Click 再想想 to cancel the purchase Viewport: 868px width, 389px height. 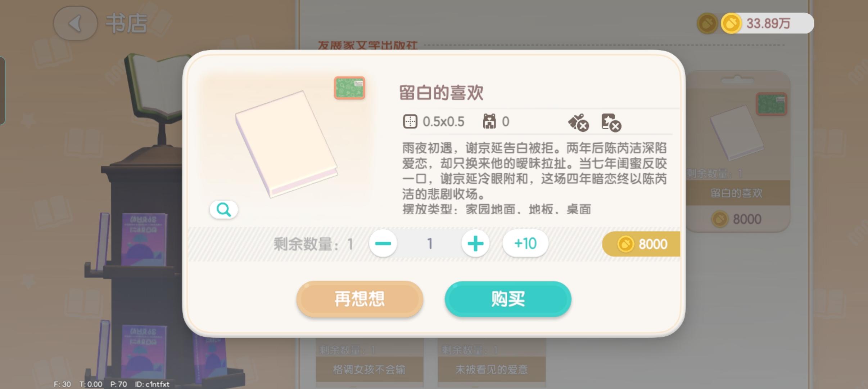pos(360,299)
